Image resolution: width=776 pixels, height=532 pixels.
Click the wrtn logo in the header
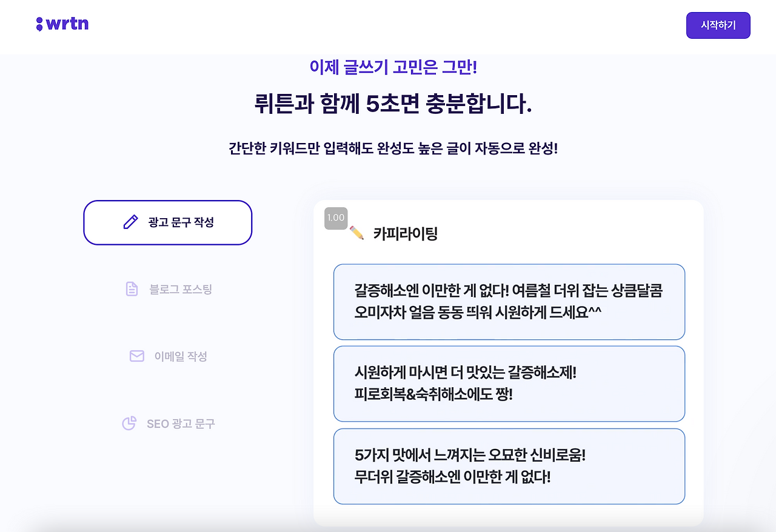[x=62, y=23]
